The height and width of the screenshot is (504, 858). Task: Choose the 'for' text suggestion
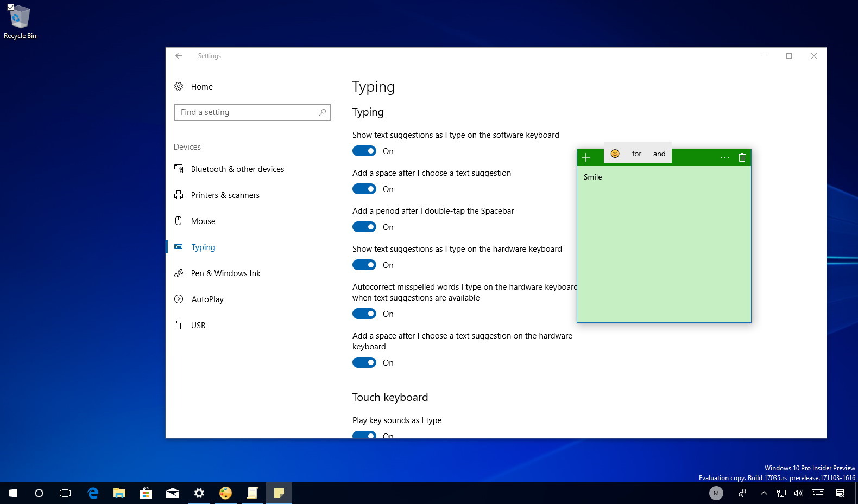(x=636, y=154)
